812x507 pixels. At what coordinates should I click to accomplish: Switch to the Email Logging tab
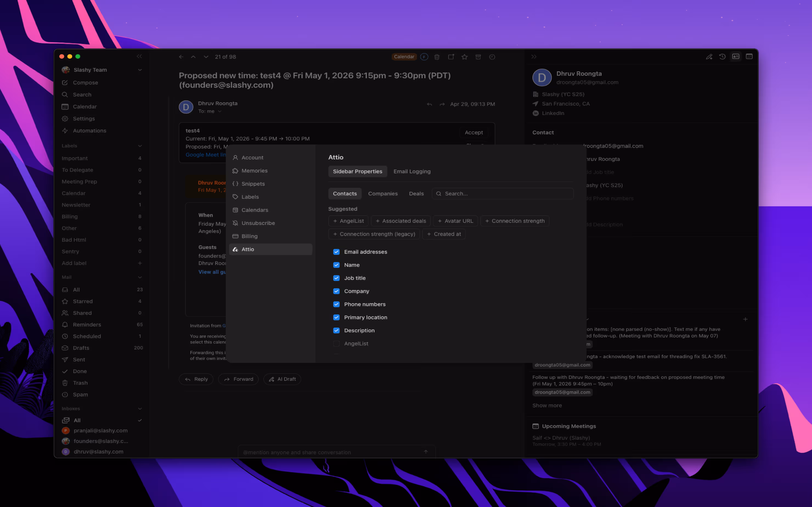pyautogui.click(x=412, y=171)
